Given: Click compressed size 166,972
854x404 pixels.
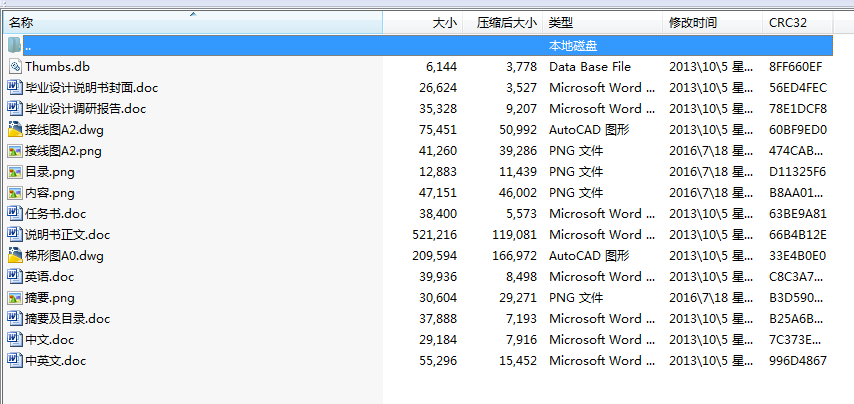Looking at the screenshot, I should point(515,255).
